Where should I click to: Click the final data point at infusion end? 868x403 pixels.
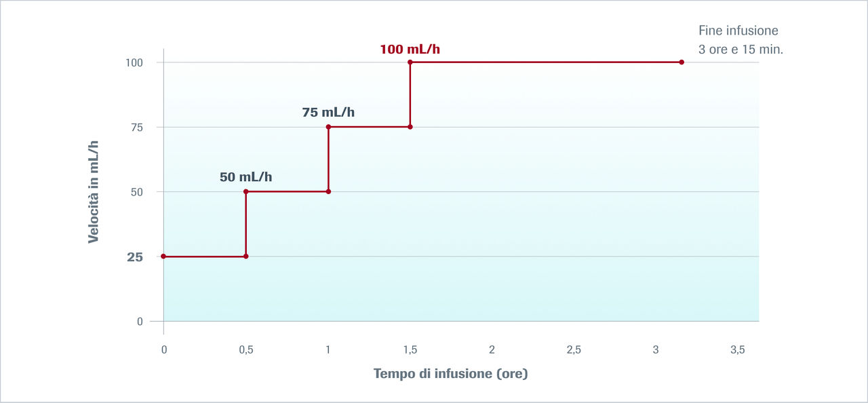682,62
